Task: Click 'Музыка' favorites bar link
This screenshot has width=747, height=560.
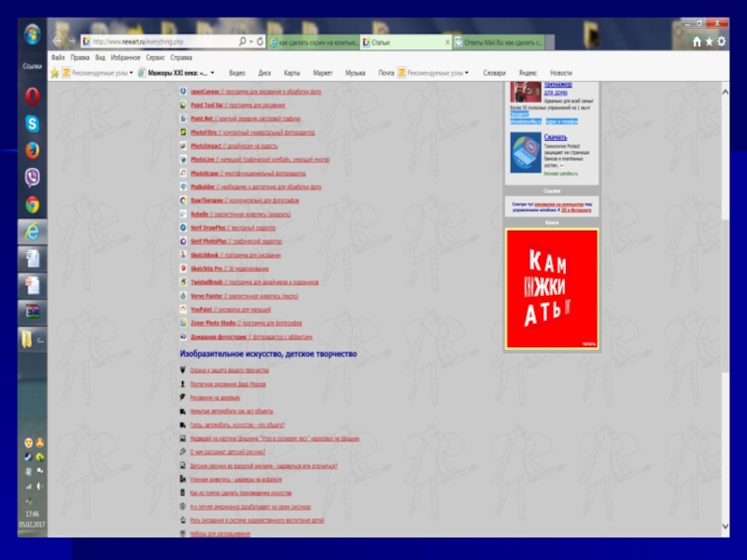Action: [x=355, y=73]
